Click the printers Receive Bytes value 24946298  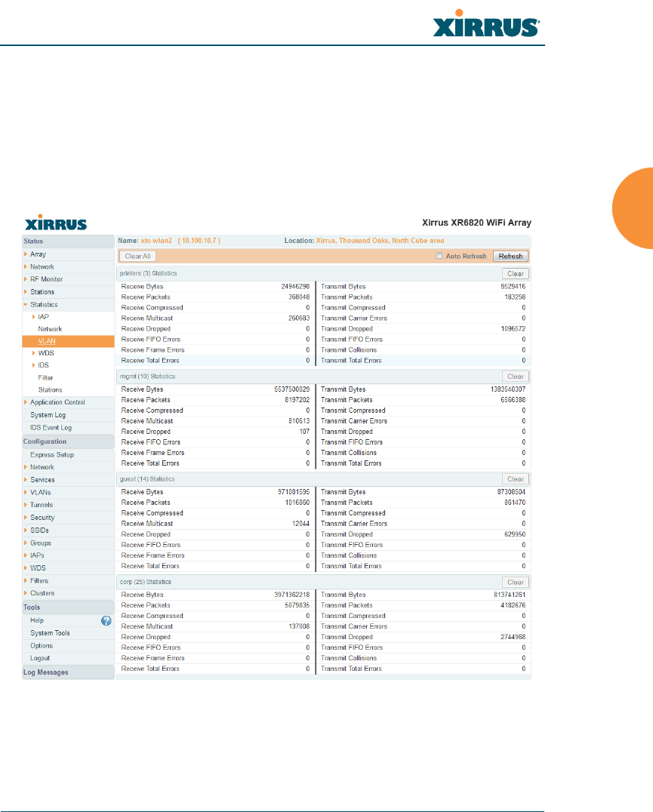[295, 286]
